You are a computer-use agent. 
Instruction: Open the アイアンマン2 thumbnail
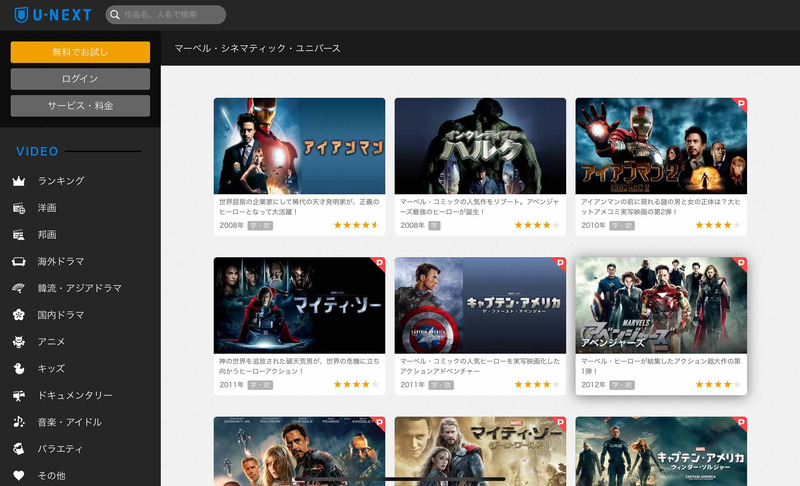pyautogui.click(x=661, y=146)
